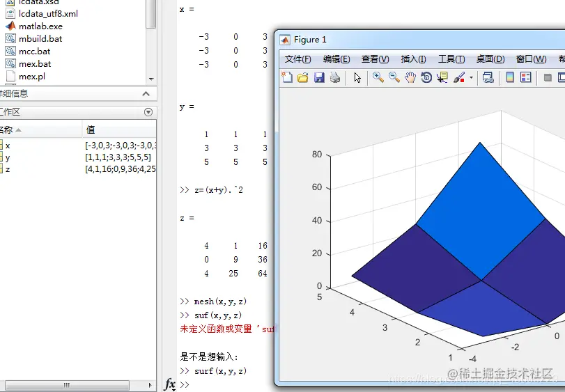
Task: Open the 编辑(E) menu in Figure 1
Action: click(336, 59)
